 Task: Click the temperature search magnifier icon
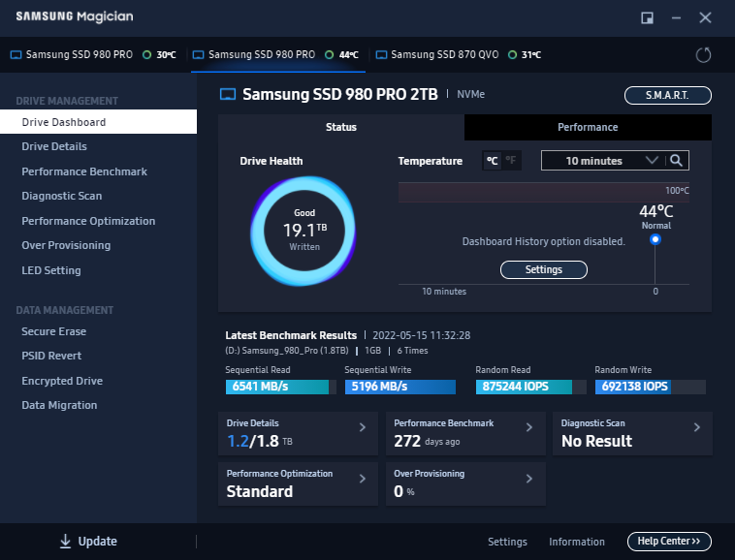tap(676, 161)
